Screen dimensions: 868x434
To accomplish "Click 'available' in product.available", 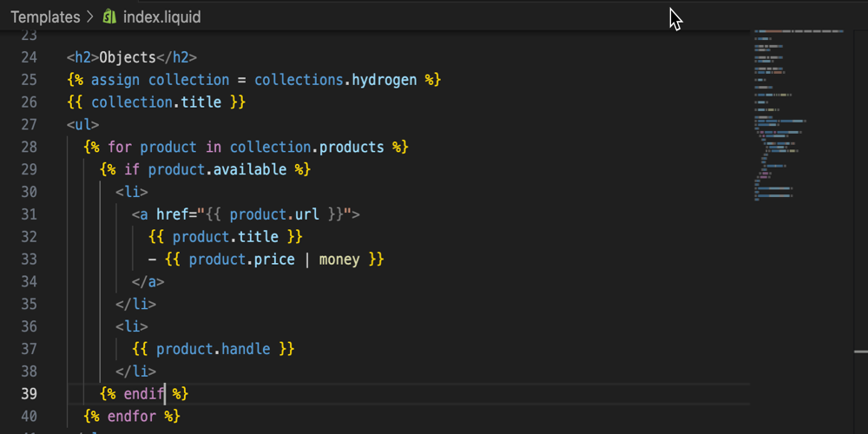I will pos(250,169).
